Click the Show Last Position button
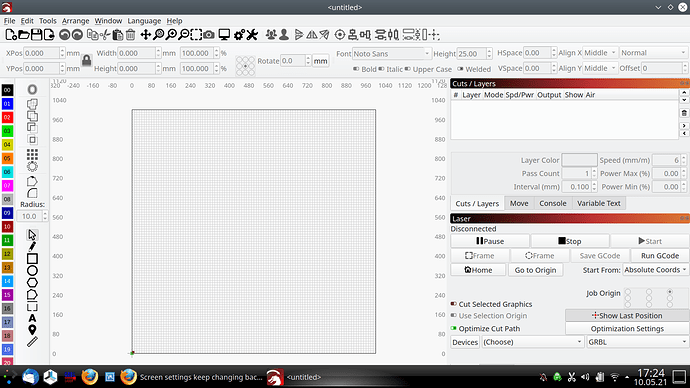 [627, 315]
